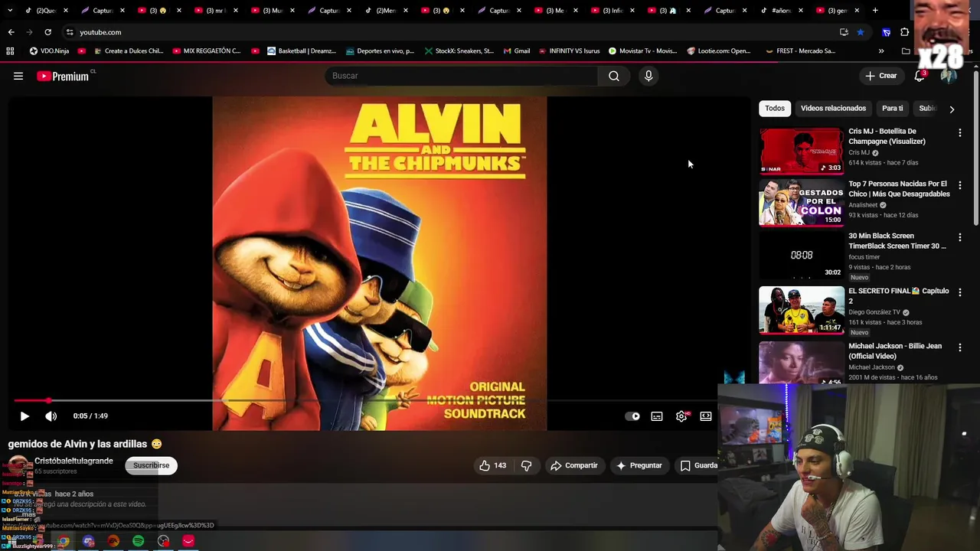Viewport: 980px width, 551px height.
Task: Expand the hidden bookmarks overflow chevron
Action: coord(881,51)
